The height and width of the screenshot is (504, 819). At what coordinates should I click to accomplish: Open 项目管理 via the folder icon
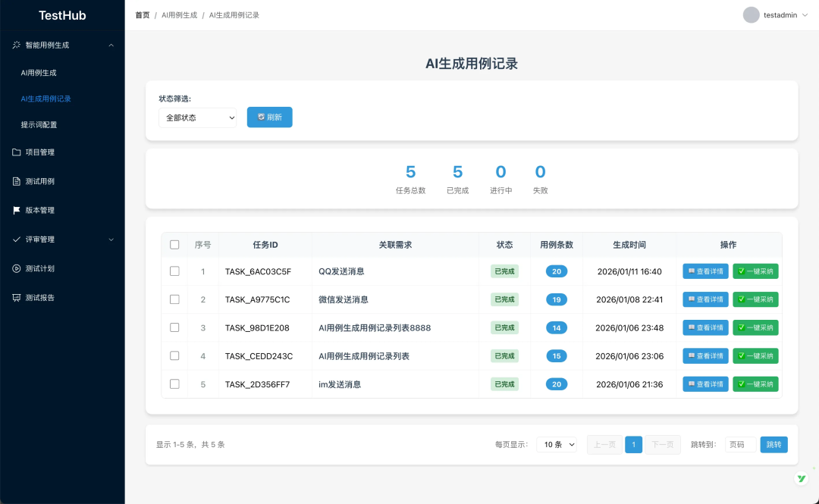15,152
